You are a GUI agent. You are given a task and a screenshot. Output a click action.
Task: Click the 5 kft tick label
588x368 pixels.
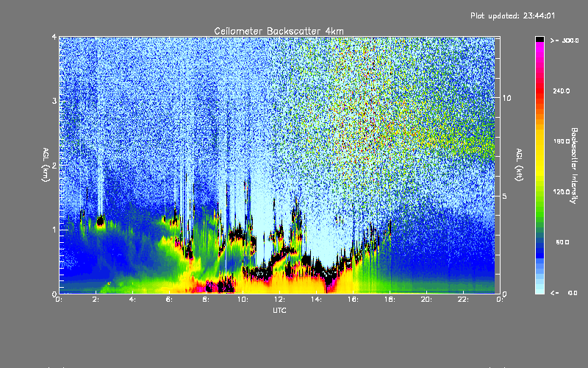505,197
